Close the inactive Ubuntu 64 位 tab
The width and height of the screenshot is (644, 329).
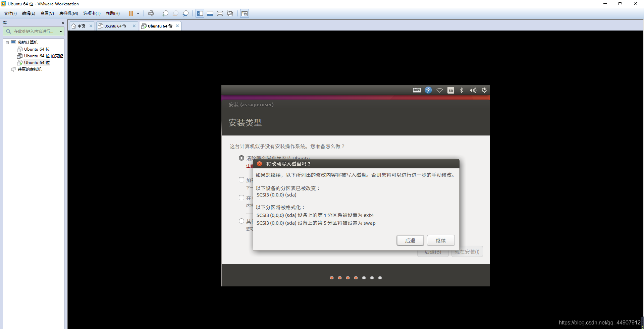(x=134, y=26)
